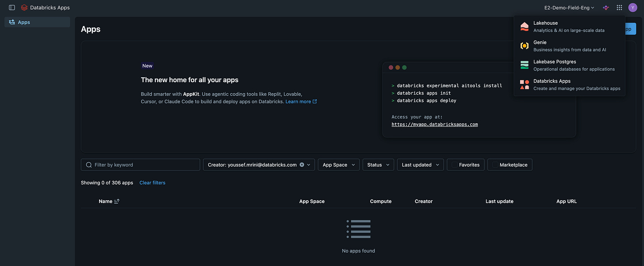The image size is (644, 266).
Task: Click the New badge label
Action: pos(147,66)
